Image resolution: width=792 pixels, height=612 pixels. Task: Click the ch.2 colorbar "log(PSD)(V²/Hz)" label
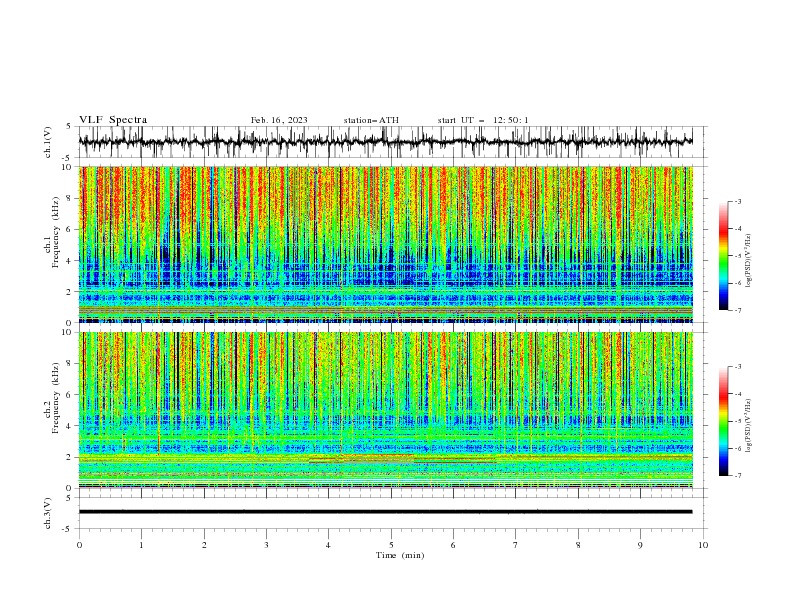tap(749, 426)
